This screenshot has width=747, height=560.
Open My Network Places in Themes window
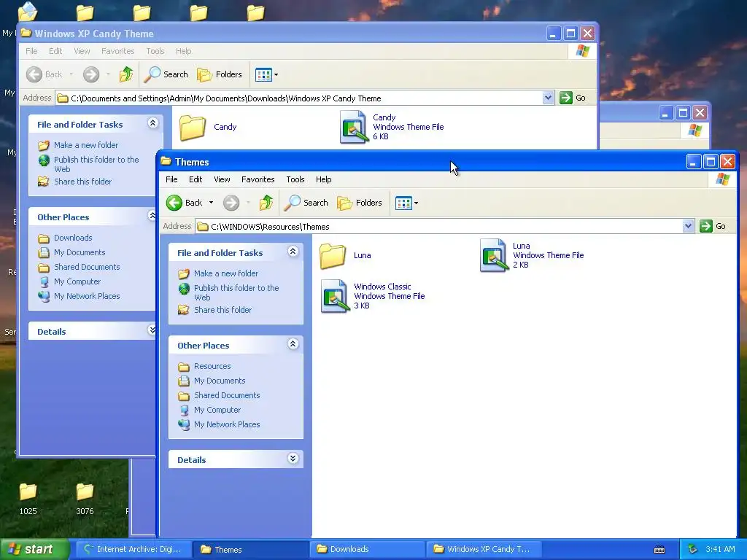click(227, 424)
